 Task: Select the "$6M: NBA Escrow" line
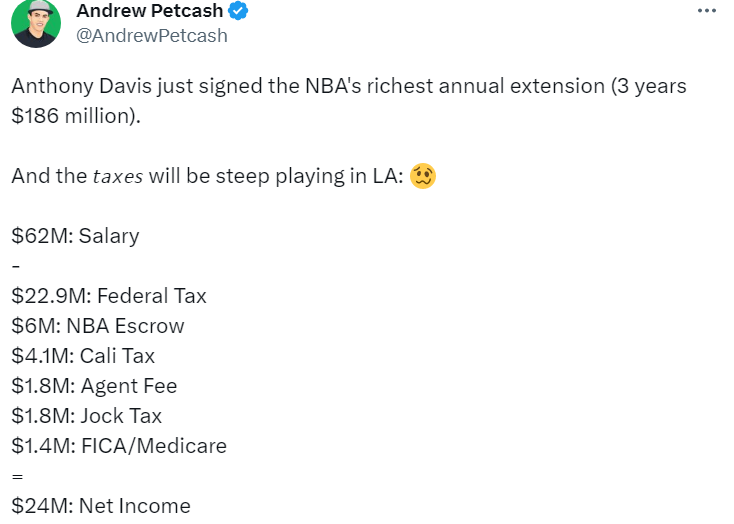[x=98, y=326]
